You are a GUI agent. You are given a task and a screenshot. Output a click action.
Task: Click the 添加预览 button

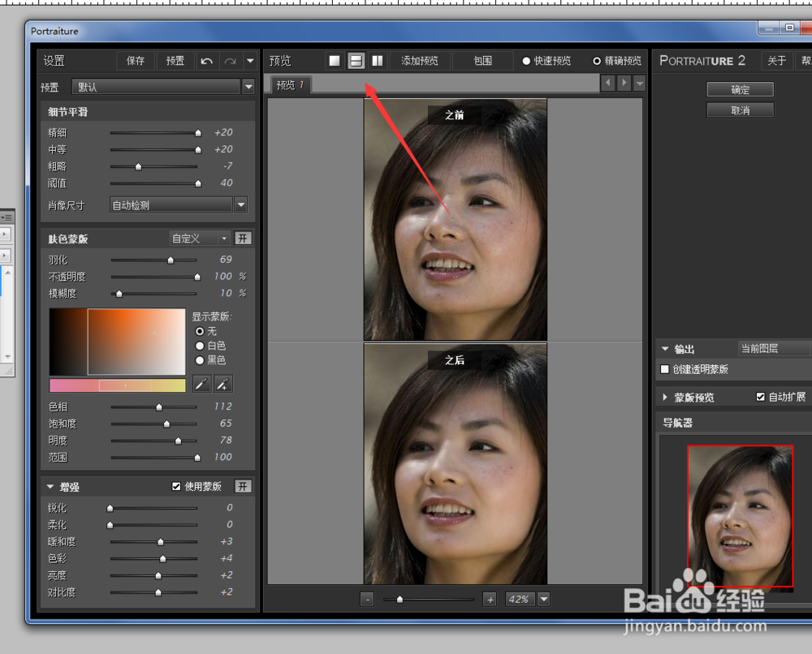(x=420, y=61)
